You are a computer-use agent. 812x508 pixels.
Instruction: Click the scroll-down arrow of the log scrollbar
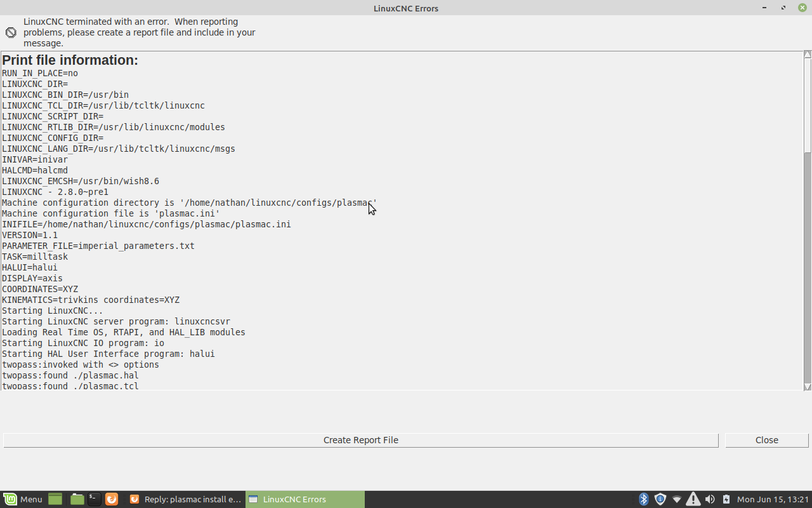pos(808,386)
